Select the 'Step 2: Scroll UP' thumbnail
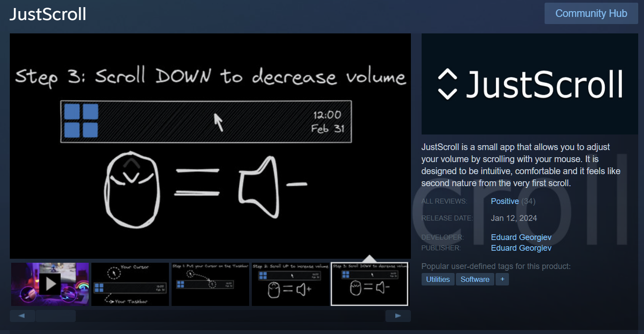The width and height of the screenshot is (644, 334). pyautogui.click(x=290, y=284)
